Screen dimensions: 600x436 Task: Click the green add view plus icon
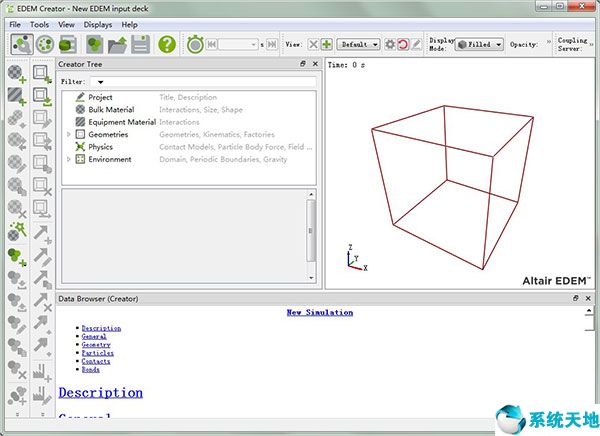[326, 44]
